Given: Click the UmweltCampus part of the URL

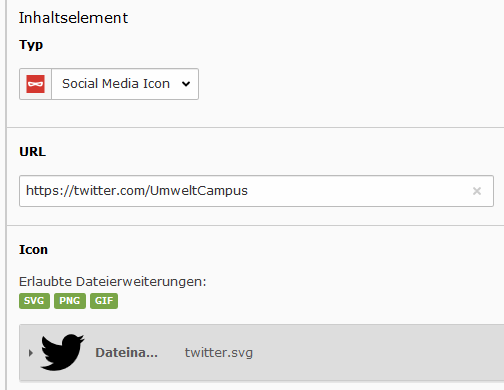Looking at the screenshot, I should tap(199, 191).
